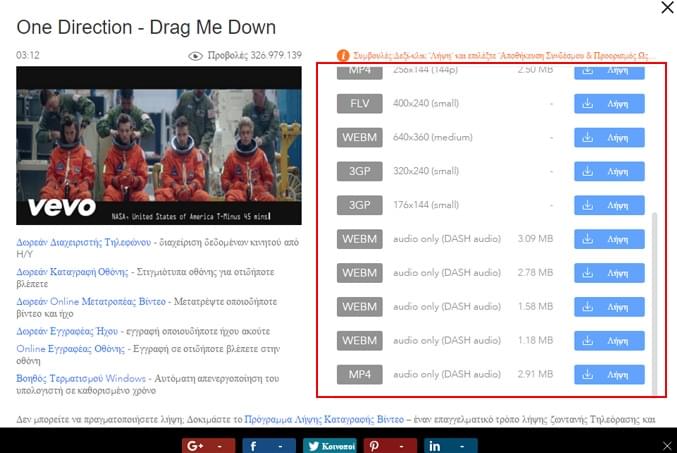The width and height of the screenshot is (677, 453).
Task: Download the FLV 400x240 video
Action: coord(609,104)
